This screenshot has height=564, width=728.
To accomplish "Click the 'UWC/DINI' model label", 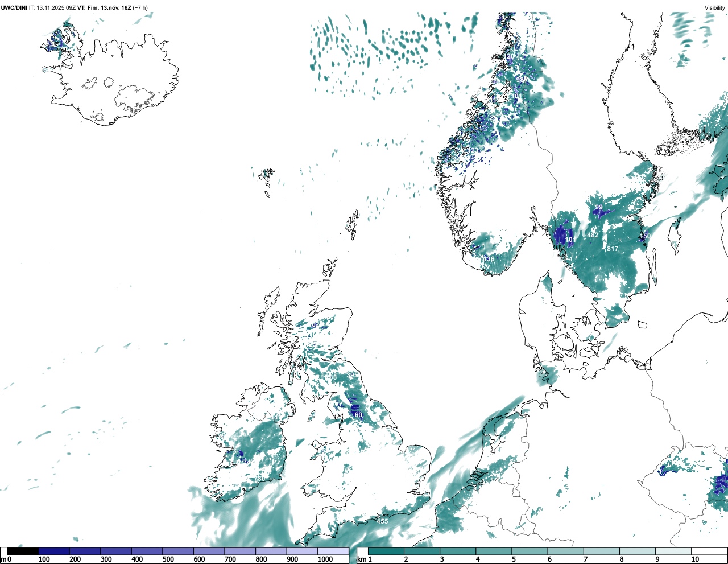I will [14, 8].
